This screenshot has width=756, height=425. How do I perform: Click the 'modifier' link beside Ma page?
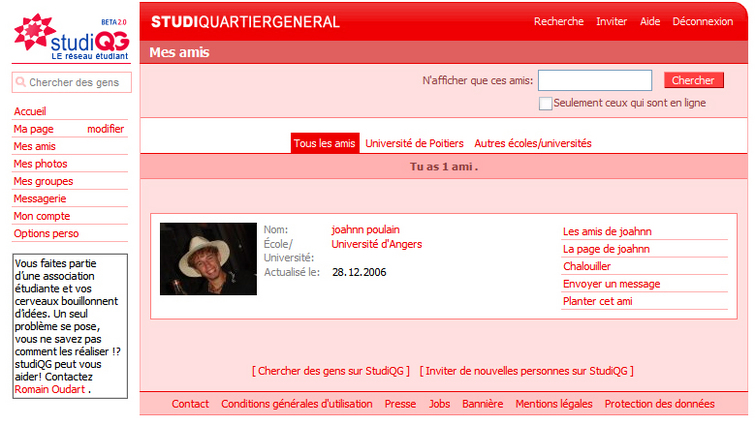point(106,129)
